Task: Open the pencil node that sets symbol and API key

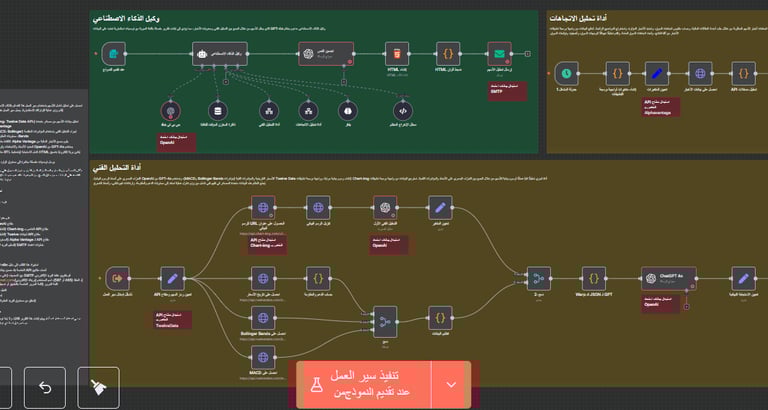Action: point(173,279)
